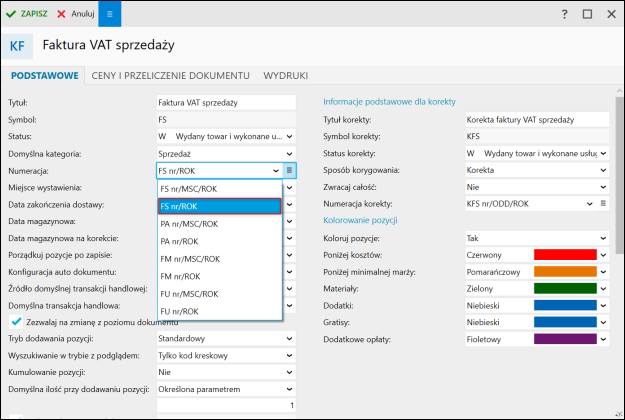Click the red Poniżej kosztów color swatch
Screen dimensions: 625x420
point(566,256)
